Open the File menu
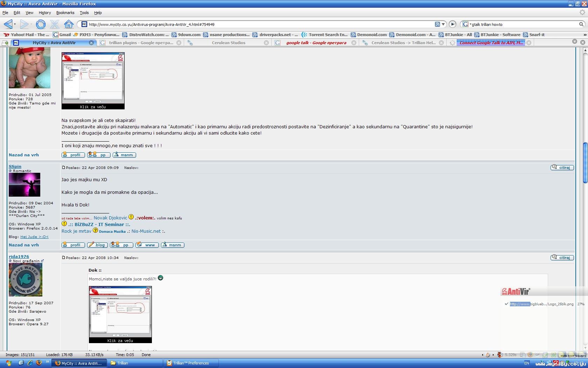Viewport: 588px width, 368px height. point(5,13)
